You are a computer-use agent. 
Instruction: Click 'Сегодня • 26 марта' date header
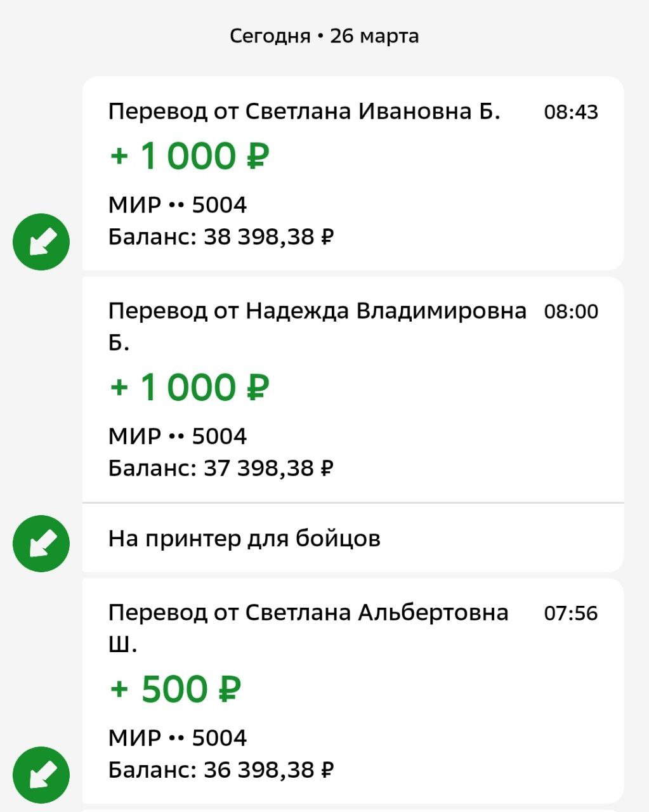click(x=324, y=36)
